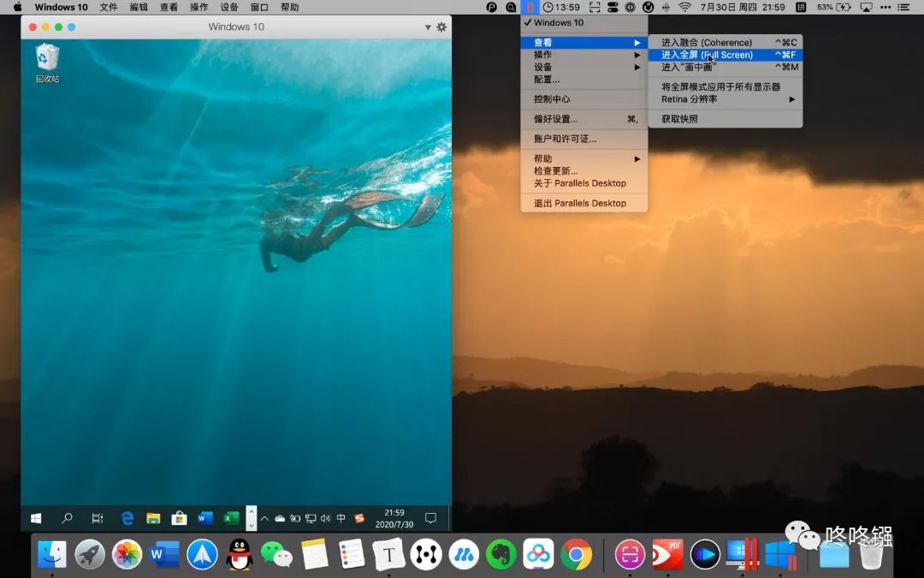Open Task View in Windows taskbar
The image size is (924, 578).
98,518
